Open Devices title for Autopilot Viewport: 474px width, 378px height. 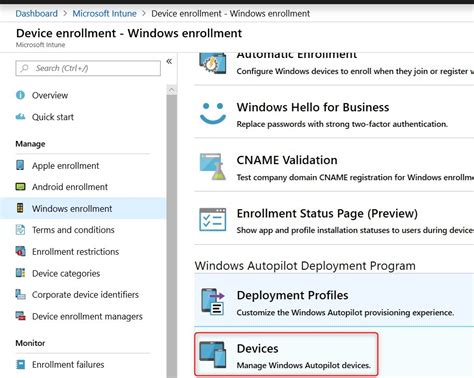[x=257, y=349]
